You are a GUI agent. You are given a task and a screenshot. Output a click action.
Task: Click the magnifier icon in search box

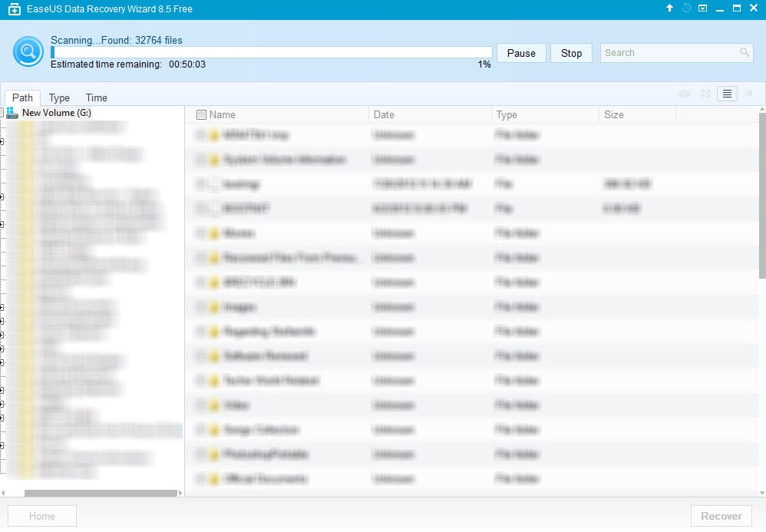pyautogui.click(x=744, y=52)
